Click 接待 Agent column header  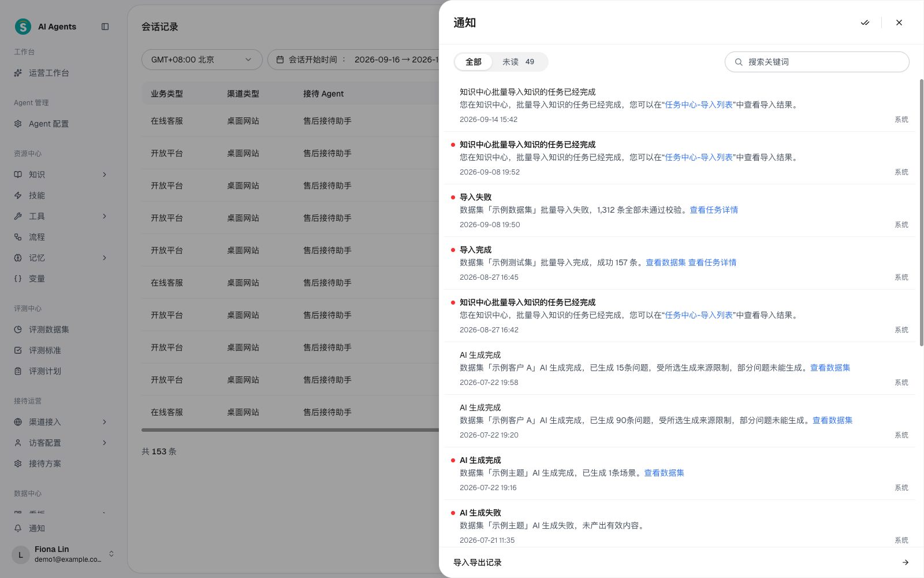click(323, 94)
